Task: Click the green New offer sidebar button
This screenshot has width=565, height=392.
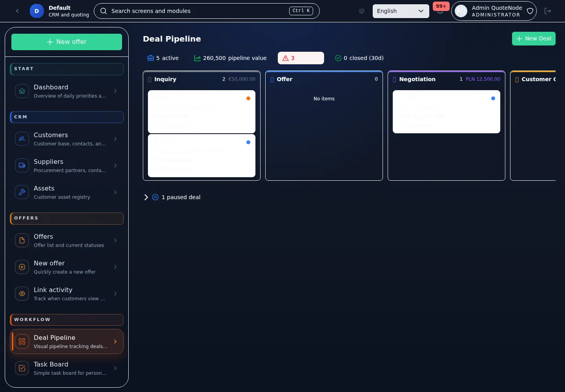Action: (67, 42)
